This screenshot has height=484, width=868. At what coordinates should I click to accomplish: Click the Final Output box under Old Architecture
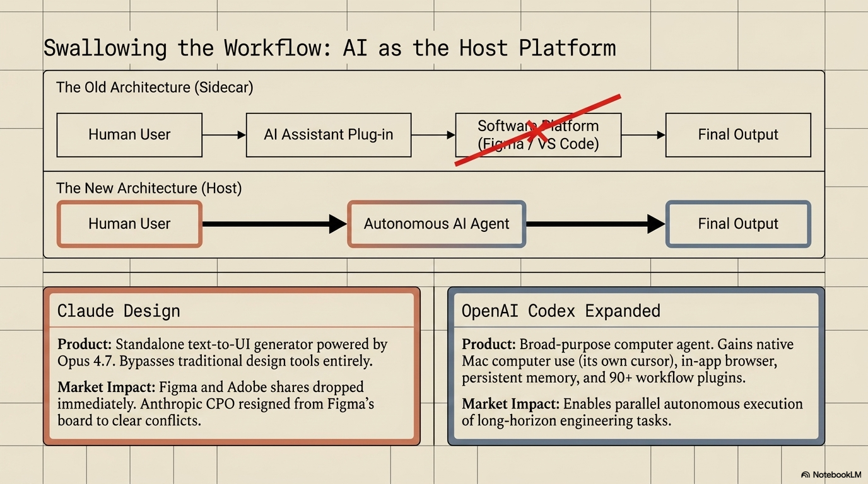[738, 135]
